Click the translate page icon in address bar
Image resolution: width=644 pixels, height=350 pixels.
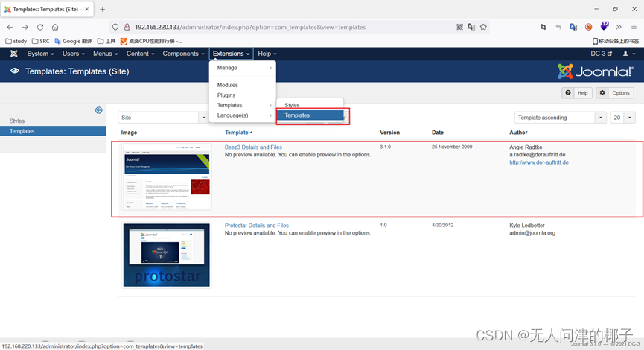(x=471, y=27)
